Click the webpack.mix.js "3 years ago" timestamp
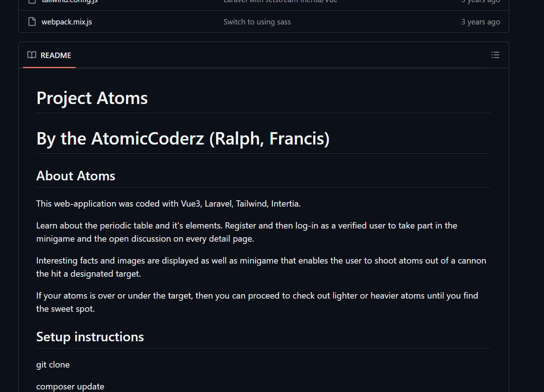 pos(480,22)
